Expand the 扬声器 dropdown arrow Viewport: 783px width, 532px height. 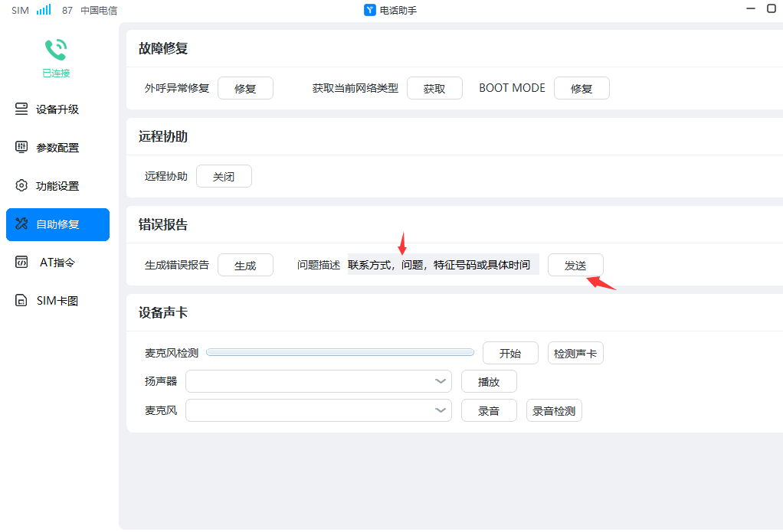441,381
